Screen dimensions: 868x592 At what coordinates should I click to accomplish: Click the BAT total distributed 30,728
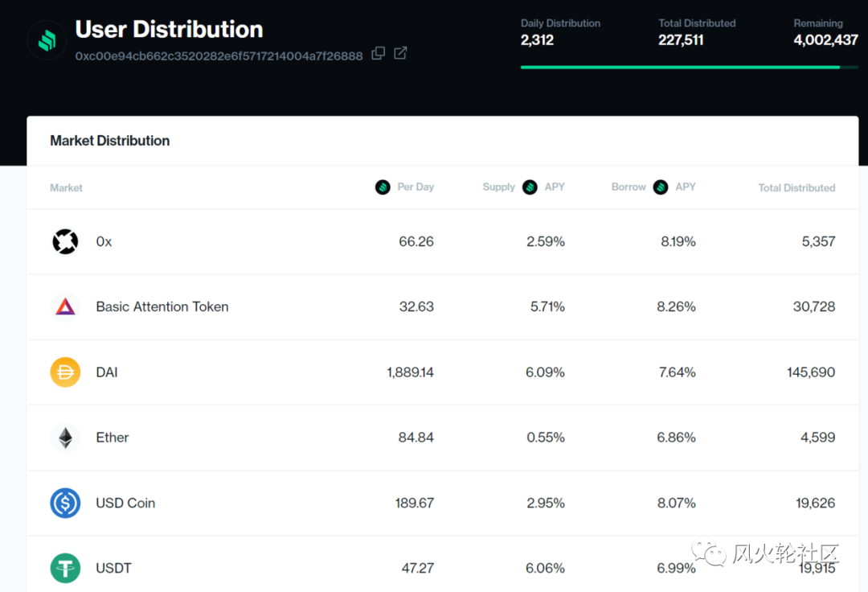(813, 306)
